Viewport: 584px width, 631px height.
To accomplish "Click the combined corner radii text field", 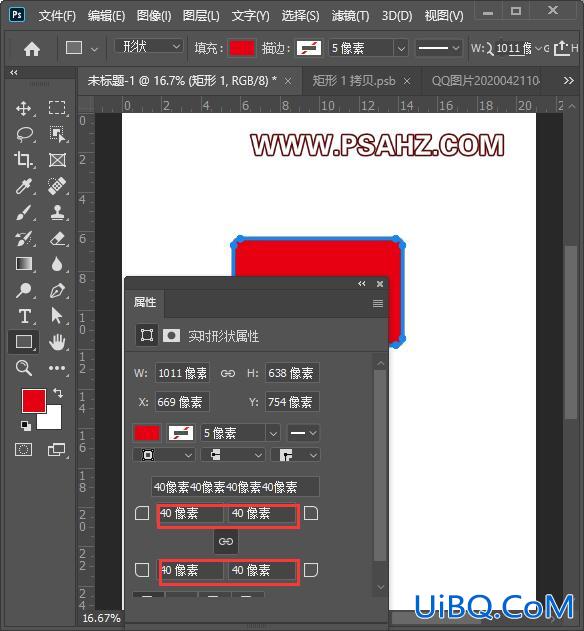I will point(235,487).
